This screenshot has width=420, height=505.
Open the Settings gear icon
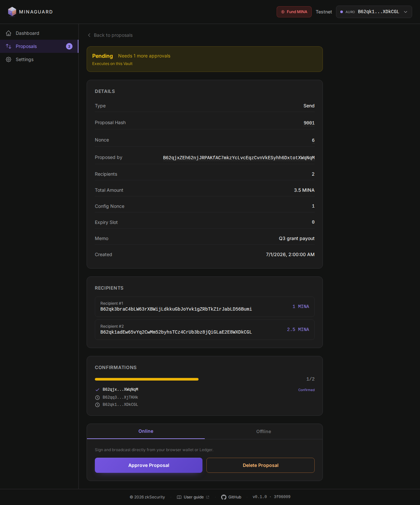[9, 59]
